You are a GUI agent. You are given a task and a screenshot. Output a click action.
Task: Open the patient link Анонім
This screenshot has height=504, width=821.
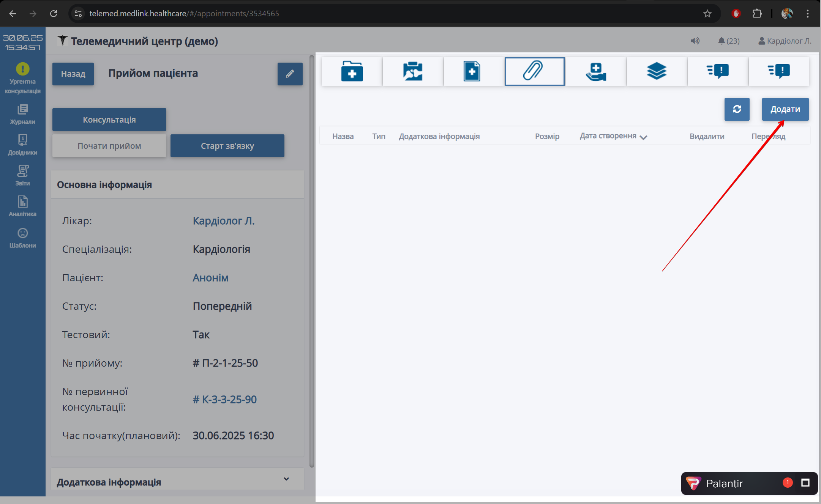pos(210,278)
